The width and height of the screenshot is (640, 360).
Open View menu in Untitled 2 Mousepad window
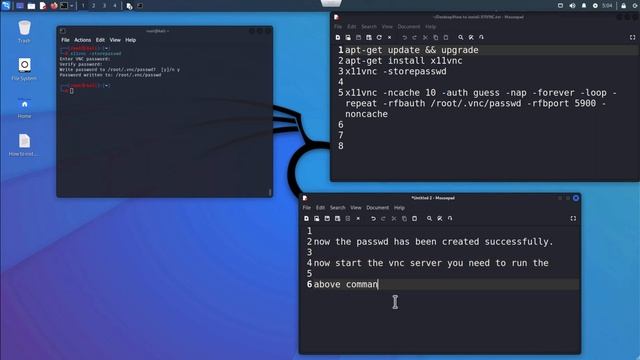[356, 208]
